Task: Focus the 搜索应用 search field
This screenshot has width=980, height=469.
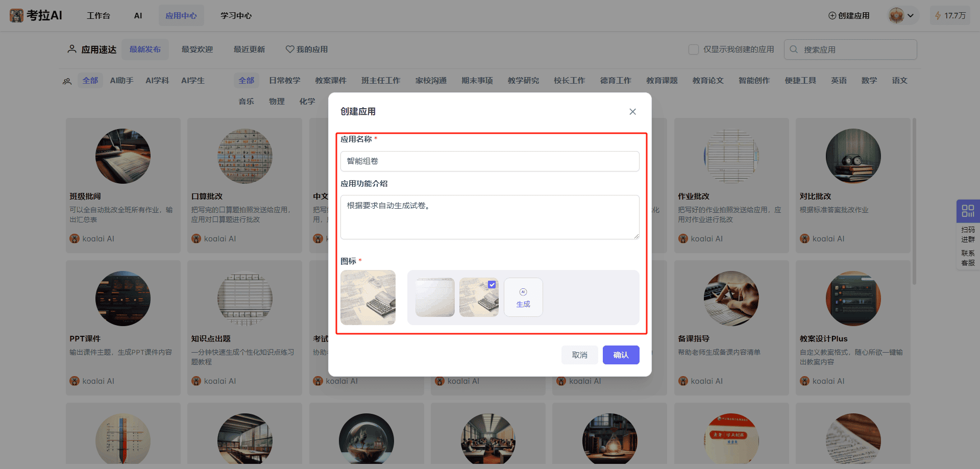Action: click(x=850, y=50)
